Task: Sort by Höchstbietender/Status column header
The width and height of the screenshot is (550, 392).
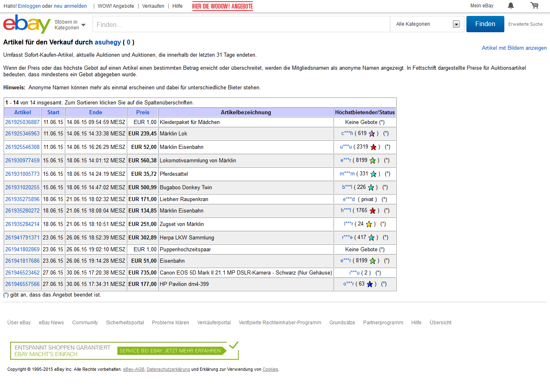Action: point(365,112)
